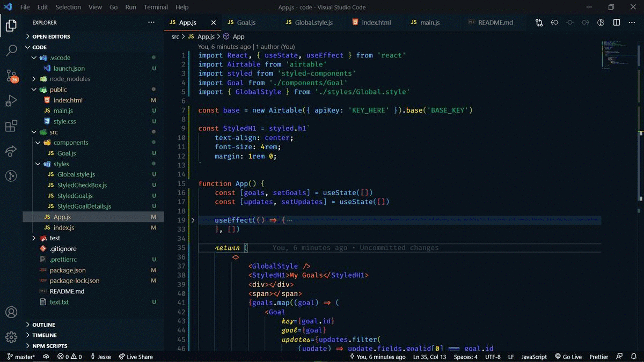Toggle the Go Live server

click(x=568, y=357)
